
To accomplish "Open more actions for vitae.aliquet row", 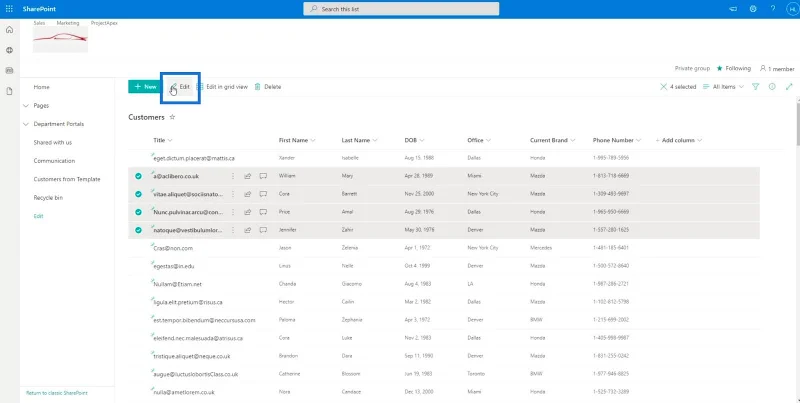I will (233, 194).
